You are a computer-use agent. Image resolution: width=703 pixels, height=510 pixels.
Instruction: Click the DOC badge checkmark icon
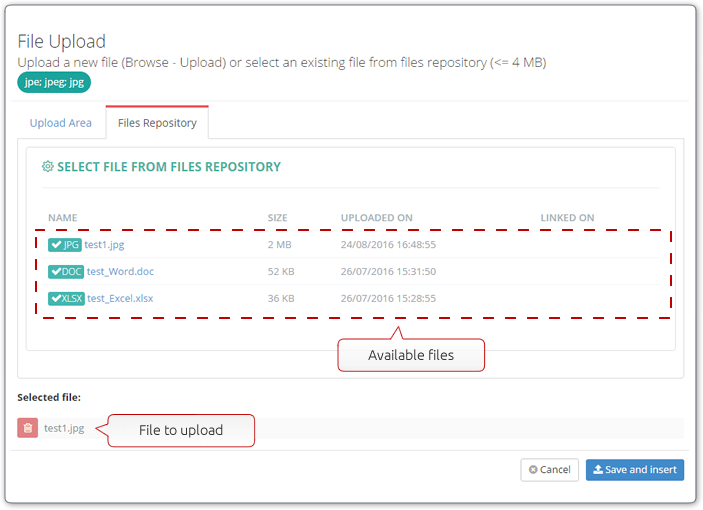56,272
